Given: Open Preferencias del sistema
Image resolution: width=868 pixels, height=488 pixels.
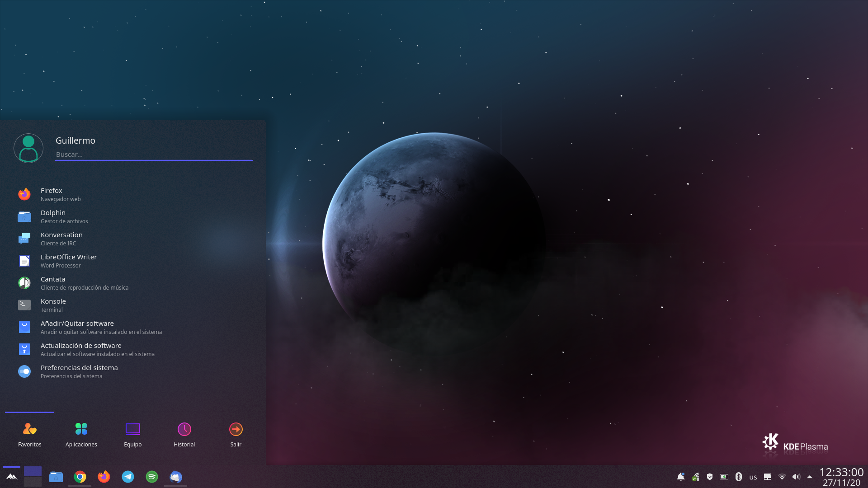Looking at the screenshot, I should click(x=79, y=371).
